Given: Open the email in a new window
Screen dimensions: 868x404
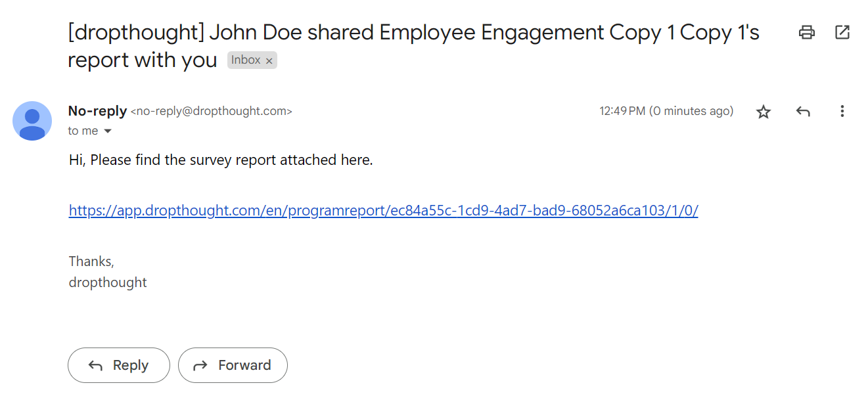Looking at the screenshot, I should (x=842, y=32).
